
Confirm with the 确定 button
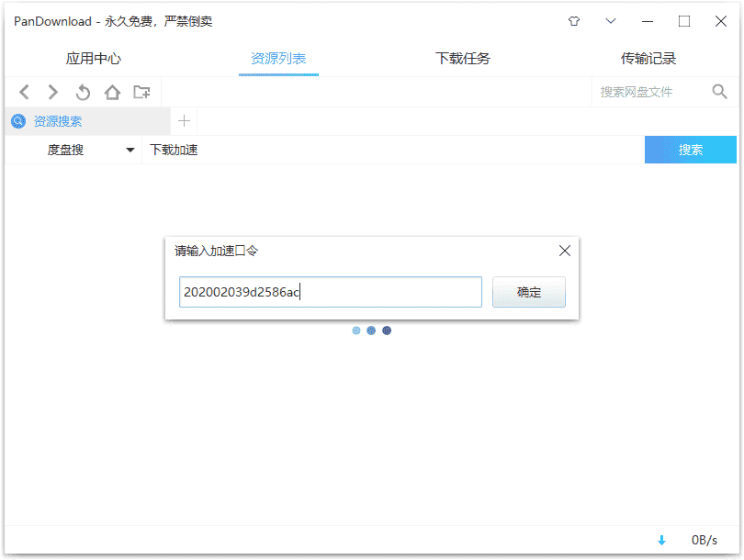click(529, 292)
